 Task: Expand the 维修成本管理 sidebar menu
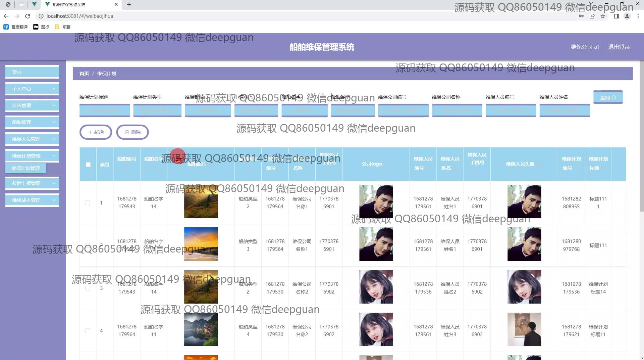[32, 200]
